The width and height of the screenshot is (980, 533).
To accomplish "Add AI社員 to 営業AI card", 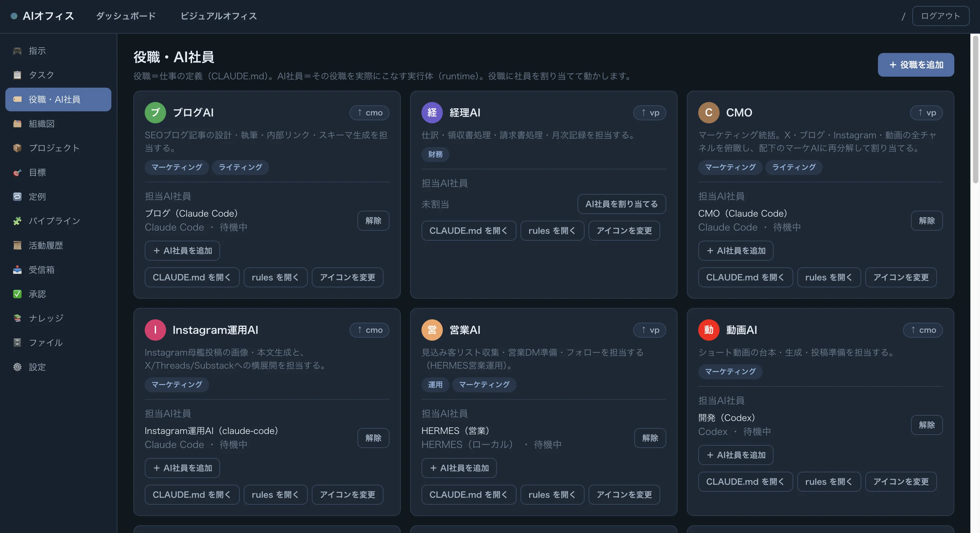I will (459, 468).
